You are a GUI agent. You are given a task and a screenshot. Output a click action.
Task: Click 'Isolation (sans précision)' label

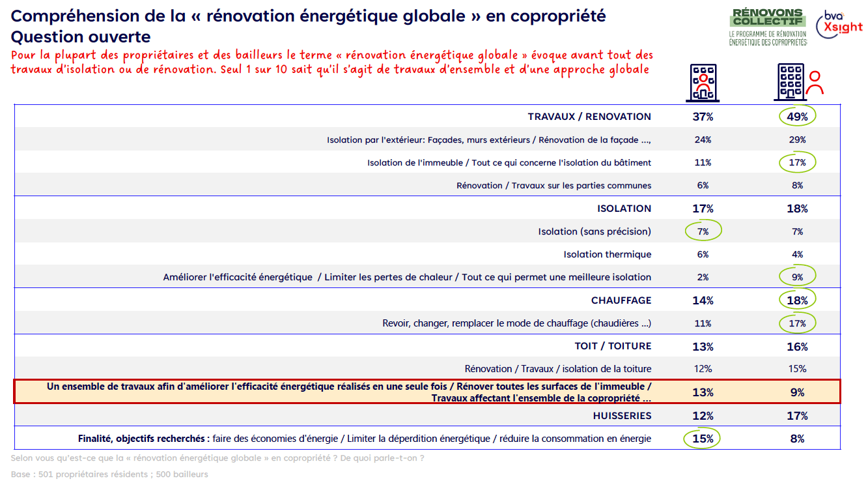[x=595, y=231]
